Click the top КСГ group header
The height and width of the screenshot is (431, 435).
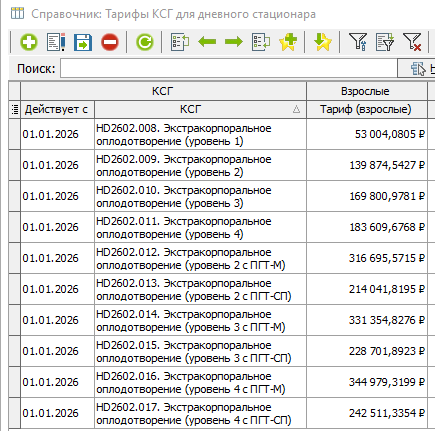tap(163, 91)
